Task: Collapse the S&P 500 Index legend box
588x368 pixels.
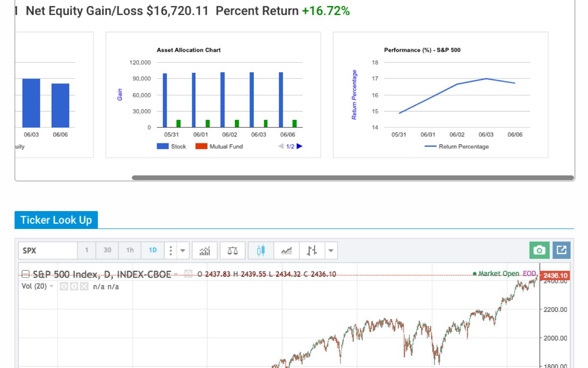Action: 25,274
